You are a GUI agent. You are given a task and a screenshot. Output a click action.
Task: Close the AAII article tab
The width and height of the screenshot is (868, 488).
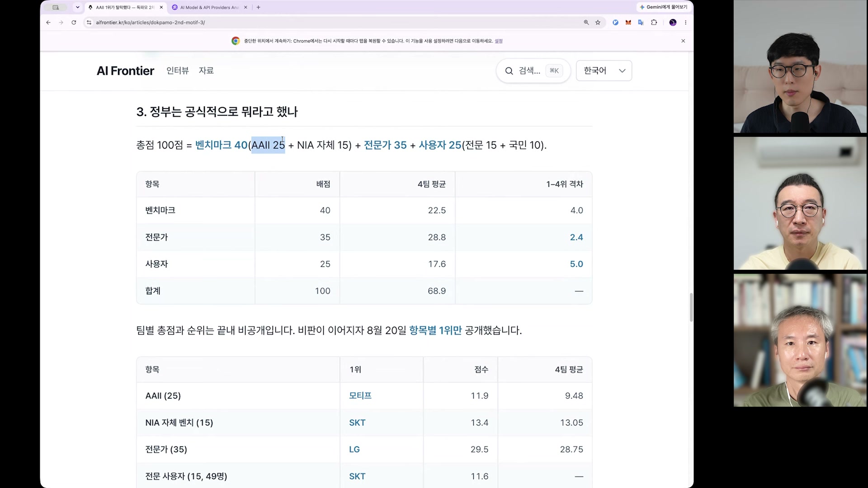tap(161, 7)
